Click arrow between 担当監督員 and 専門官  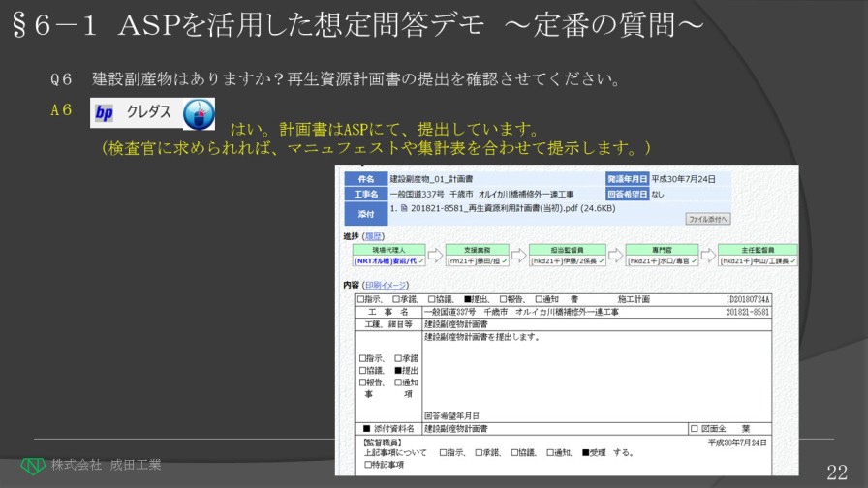click(614, 256)
